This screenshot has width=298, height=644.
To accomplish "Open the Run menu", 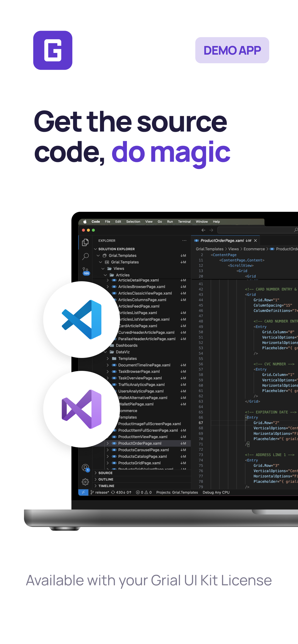I will pyautogui.click(x=170, y=222).
